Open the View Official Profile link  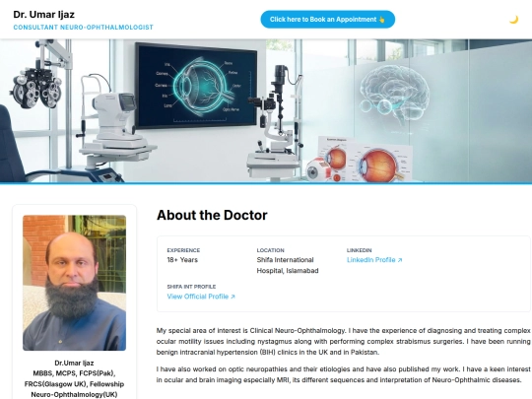tap(201, 297)
